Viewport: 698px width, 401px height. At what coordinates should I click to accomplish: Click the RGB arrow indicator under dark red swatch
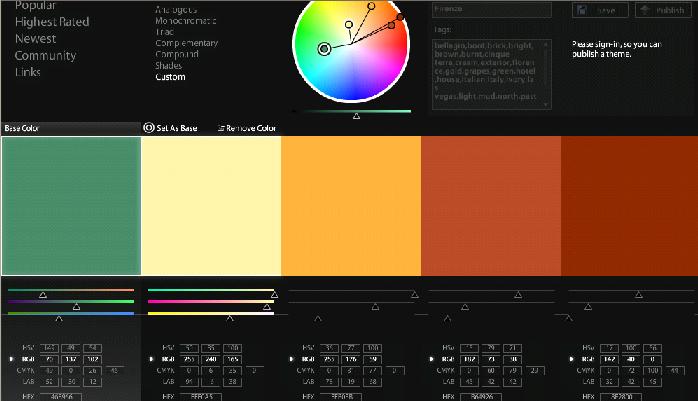tap(571, 356)
